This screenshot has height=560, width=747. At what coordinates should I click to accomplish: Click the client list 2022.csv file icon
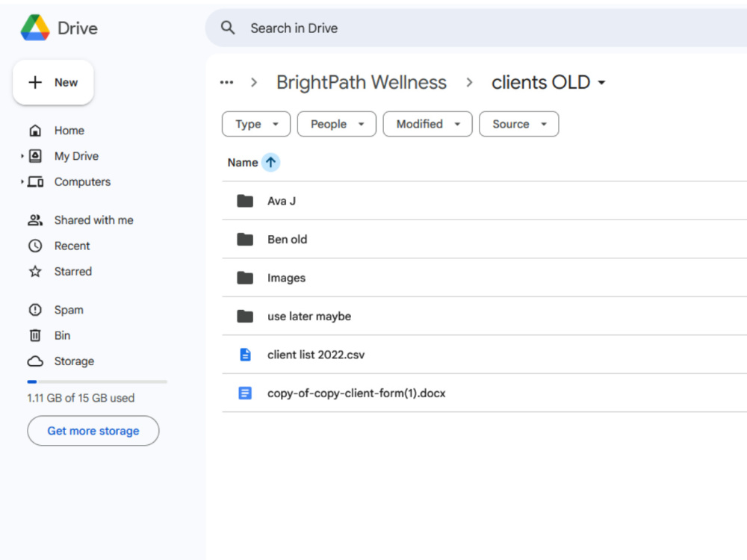[245, 355]
